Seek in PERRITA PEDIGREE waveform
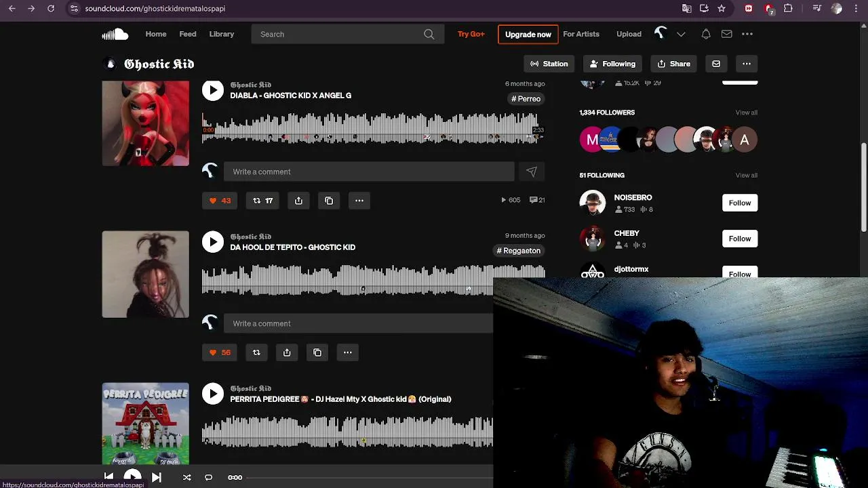The image size is (868, 488). pos(347,432)
